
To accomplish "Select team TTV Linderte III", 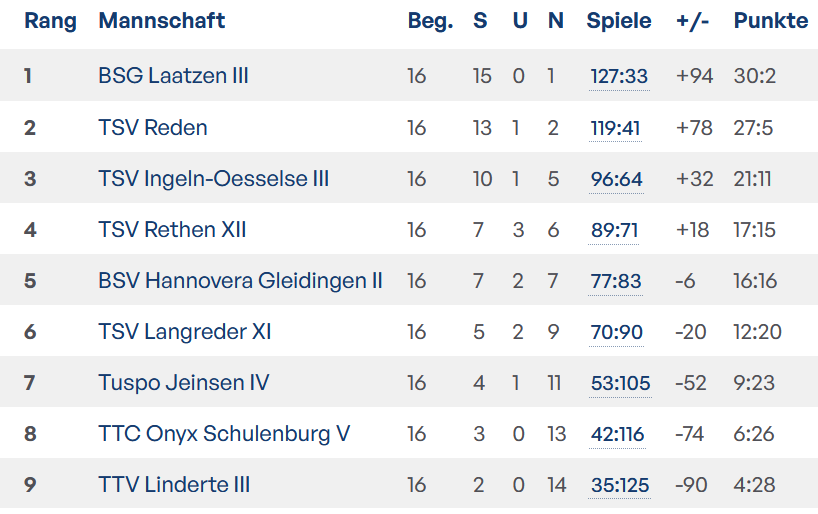I will (174, 485).
